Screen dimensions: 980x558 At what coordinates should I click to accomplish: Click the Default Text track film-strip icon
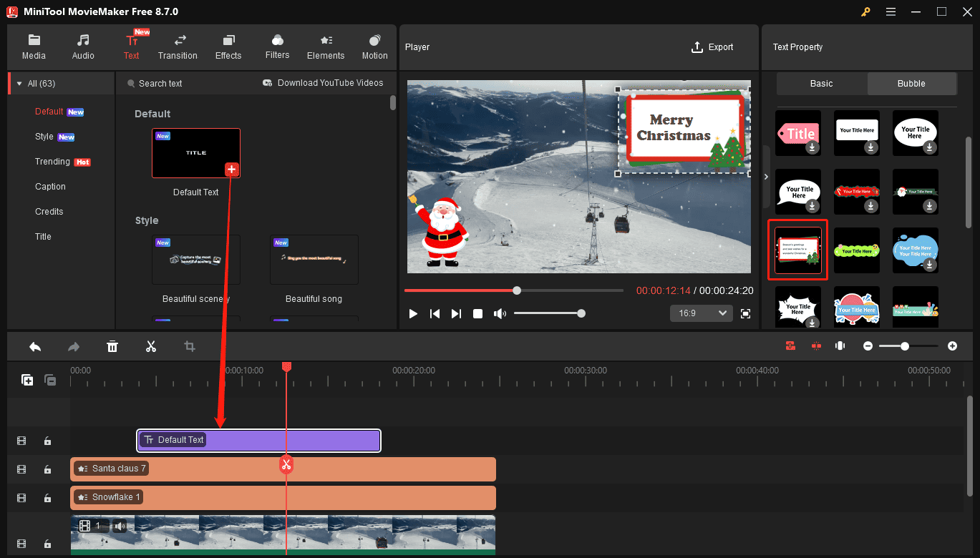click(21, 441)
